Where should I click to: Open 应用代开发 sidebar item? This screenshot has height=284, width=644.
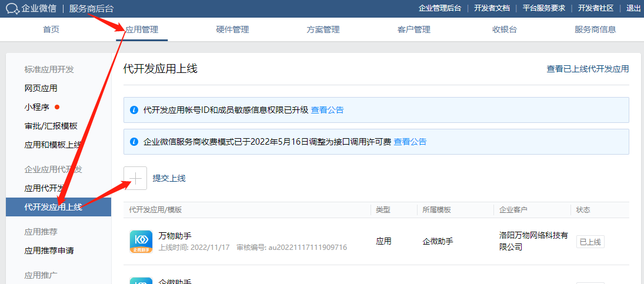point(45,188)
